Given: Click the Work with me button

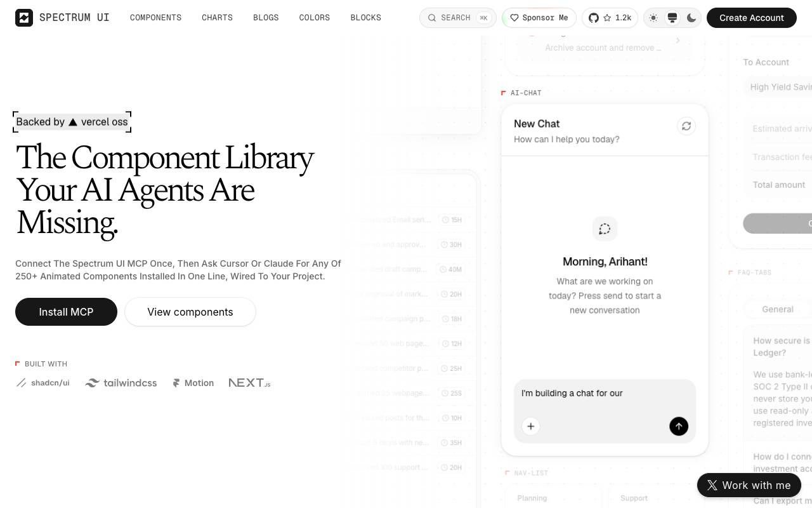Looking at the screenshot, I should coord(749,485).
